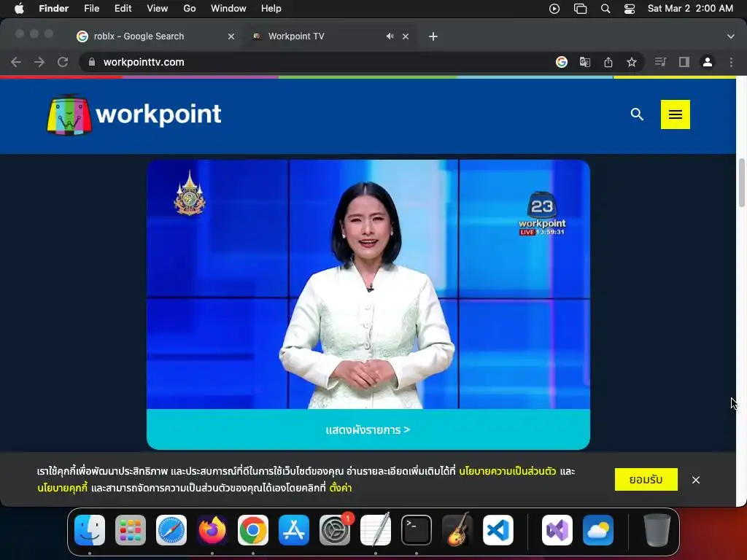
Task: Open Chrome three-dot menu
Action: click(731, 62)
